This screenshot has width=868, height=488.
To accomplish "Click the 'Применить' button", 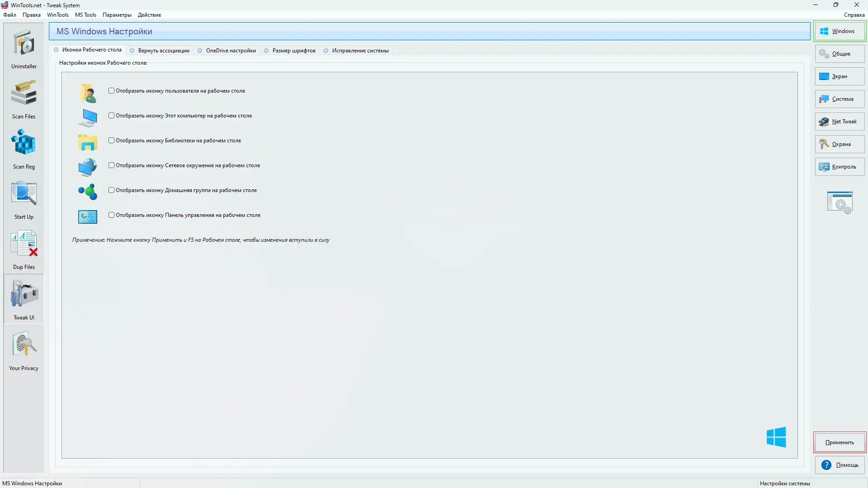I will click(840, 442).
